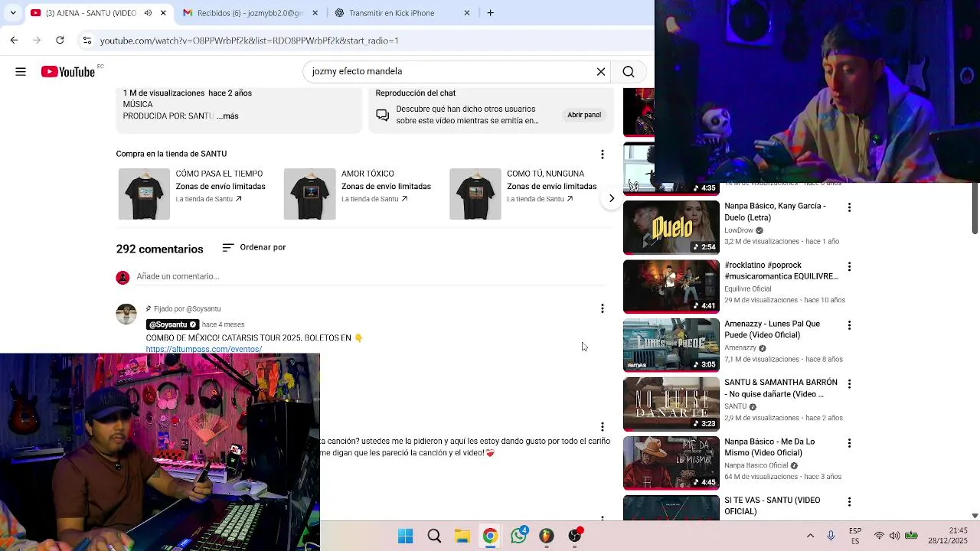Open Equilivre Oficial channel name

[x=748, y=289]
